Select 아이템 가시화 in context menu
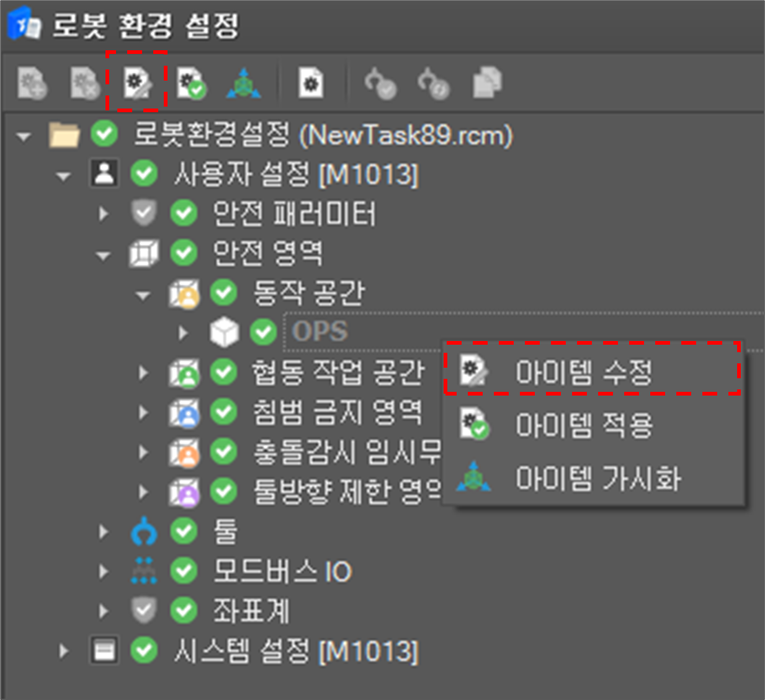This screenshot has height=700, width=765. [597, 479]
